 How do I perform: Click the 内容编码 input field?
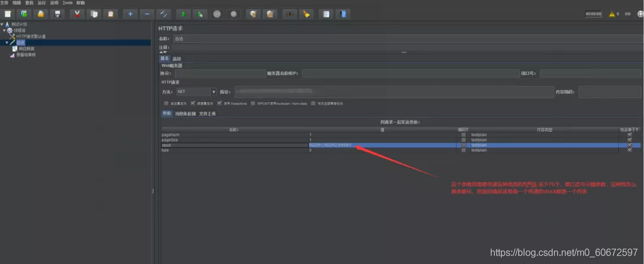610,92
